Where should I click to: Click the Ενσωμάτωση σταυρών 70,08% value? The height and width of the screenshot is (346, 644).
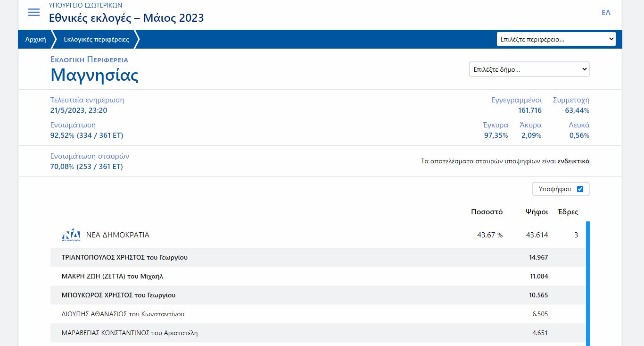[87, 167]
